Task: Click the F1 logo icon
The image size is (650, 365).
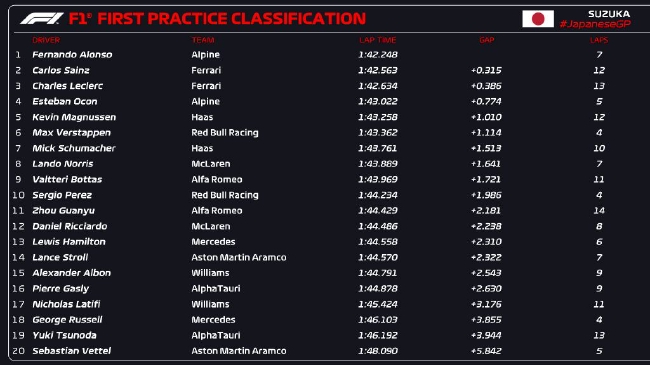Action: point(42,19)
